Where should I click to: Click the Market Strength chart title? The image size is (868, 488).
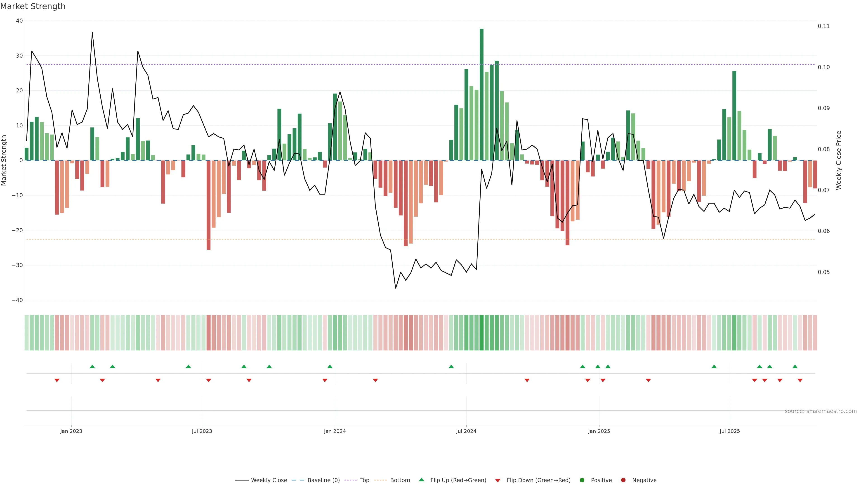pyautogui.click(x=33, y=6)
